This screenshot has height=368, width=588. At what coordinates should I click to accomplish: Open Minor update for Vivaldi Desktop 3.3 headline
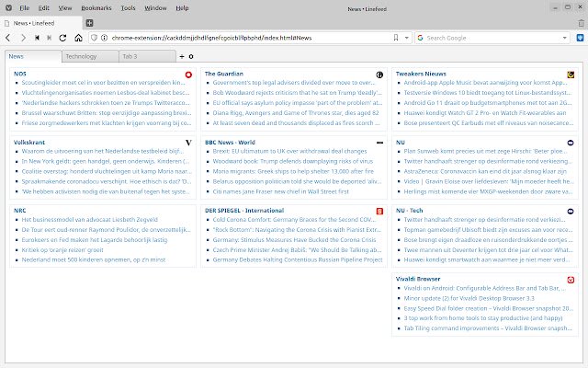[469, 298]
